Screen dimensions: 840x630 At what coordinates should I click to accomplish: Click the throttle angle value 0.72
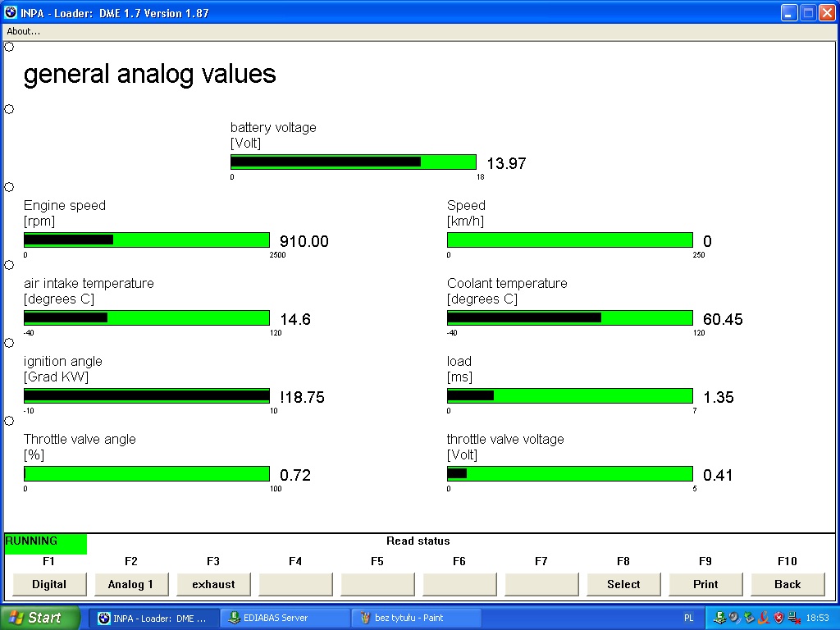click(295, 475)
